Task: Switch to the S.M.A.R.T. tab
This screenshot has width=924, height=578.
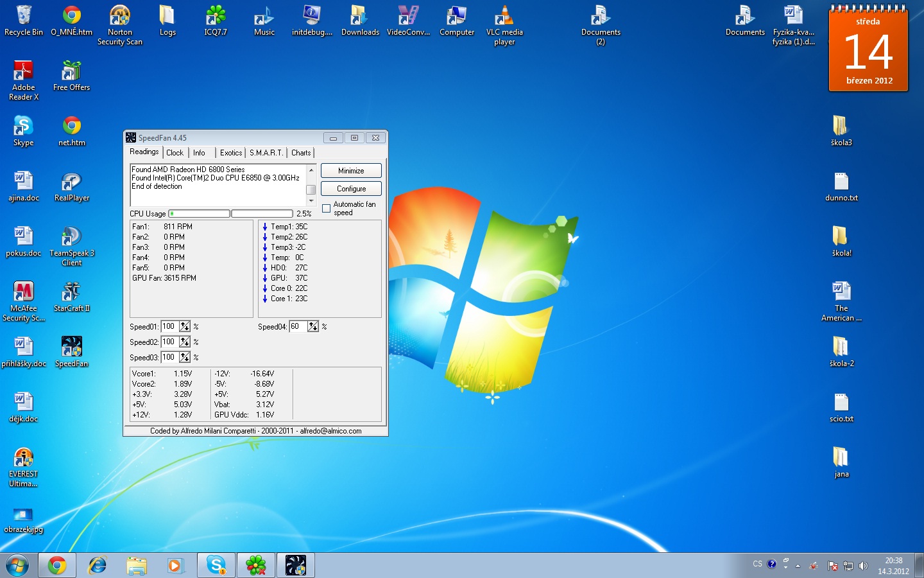Action: [x=266, y=153]
